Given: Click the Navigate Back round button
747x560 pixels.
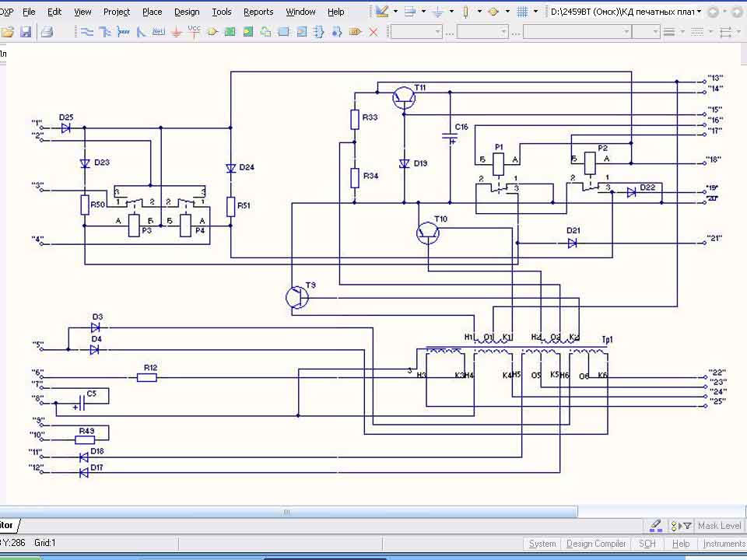Looking at the screenshot, I should tap(714, 12).
